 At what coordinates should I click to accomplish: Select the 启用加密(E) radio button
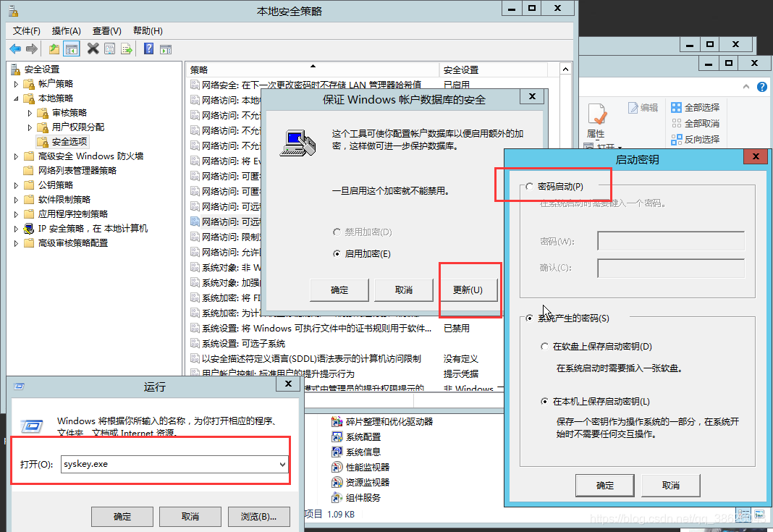337,253
